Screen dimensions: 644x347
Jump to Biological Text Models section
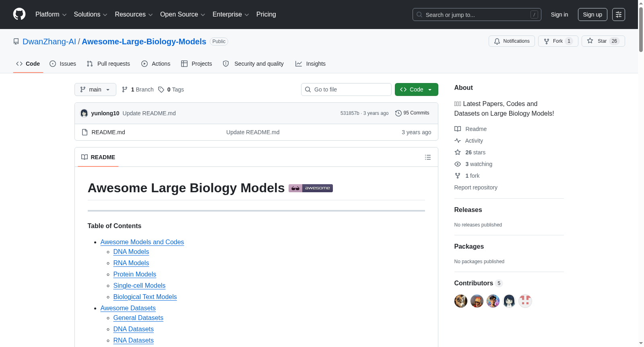tap(145, 297)
